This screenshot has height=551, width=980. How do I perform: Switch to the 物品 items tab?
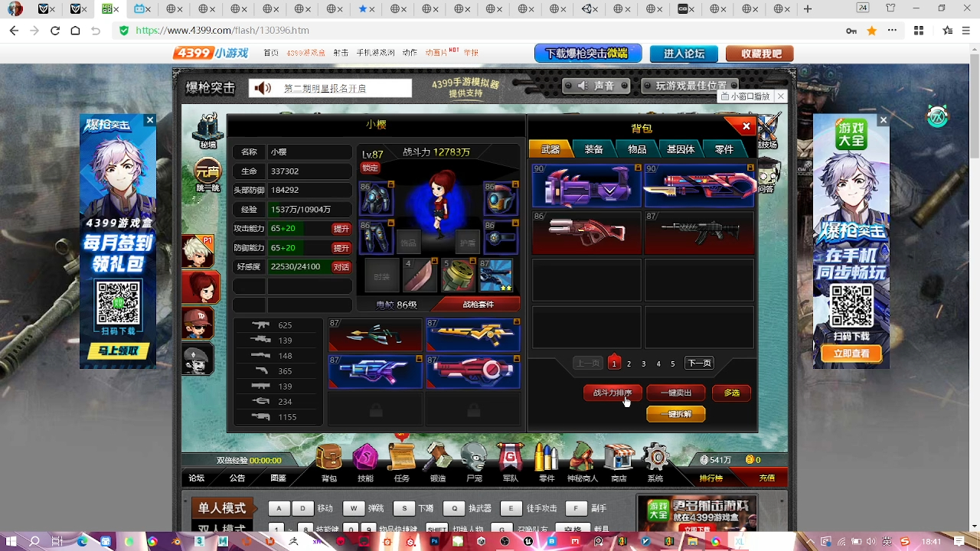coord(637,149)
